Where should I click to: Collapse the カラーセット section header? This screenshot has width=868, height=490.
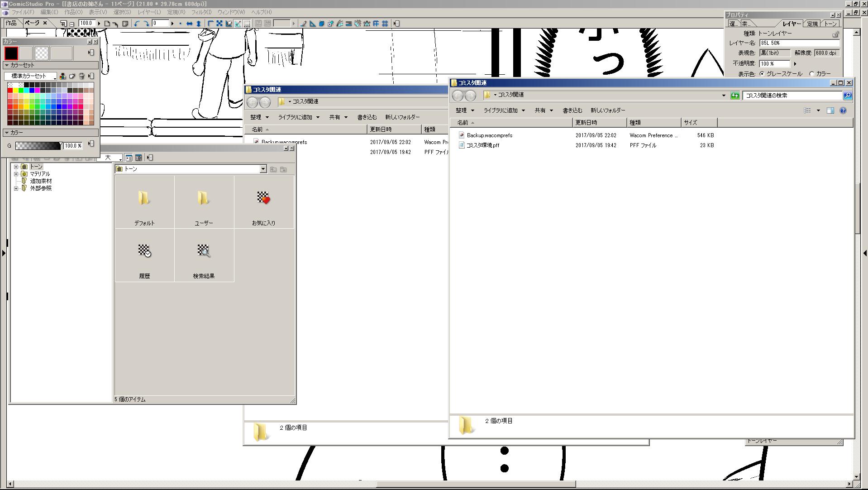(x=7, y=65)
